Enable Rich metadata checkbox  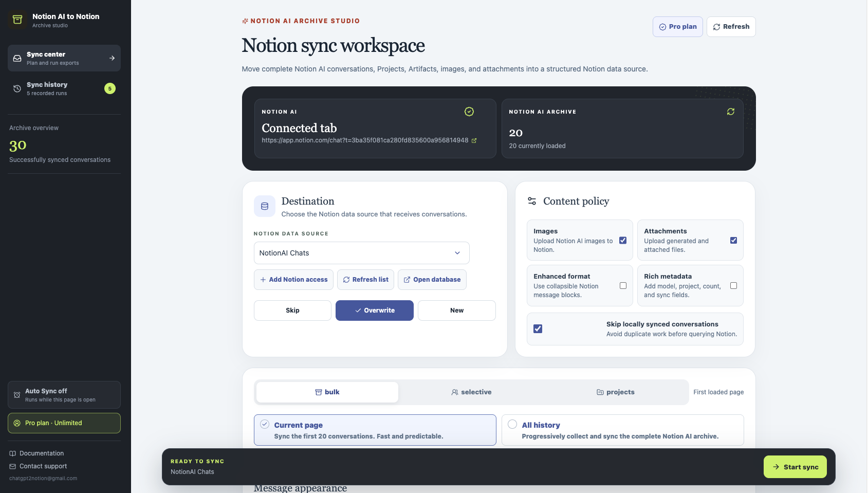(733, 286)
